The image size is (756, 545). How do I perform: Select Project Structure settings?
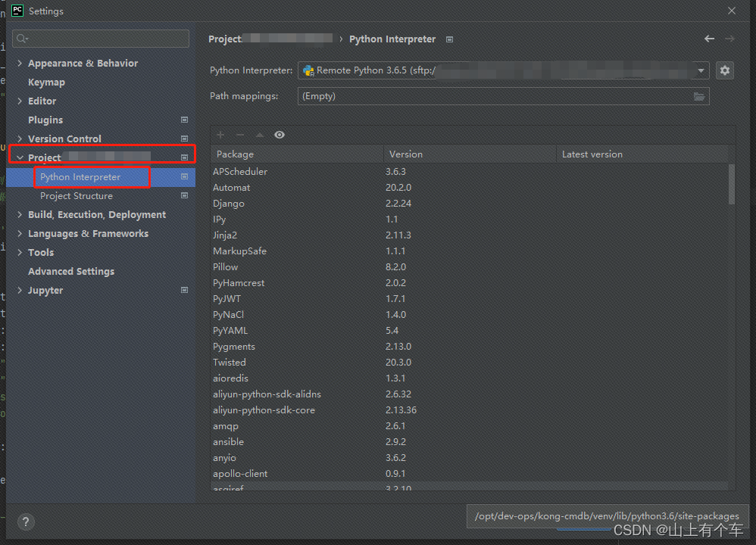(77, 196)
